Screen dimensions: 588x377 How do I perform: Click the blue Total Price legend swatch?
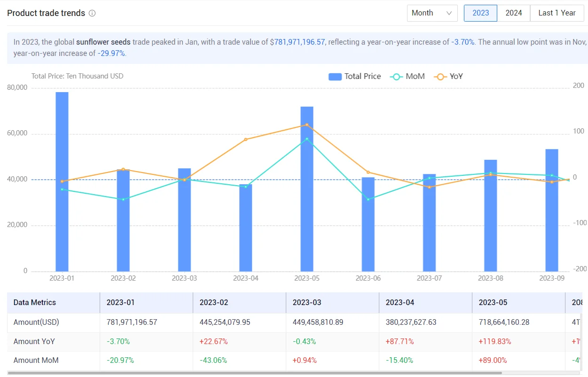(x=335, y=77)
